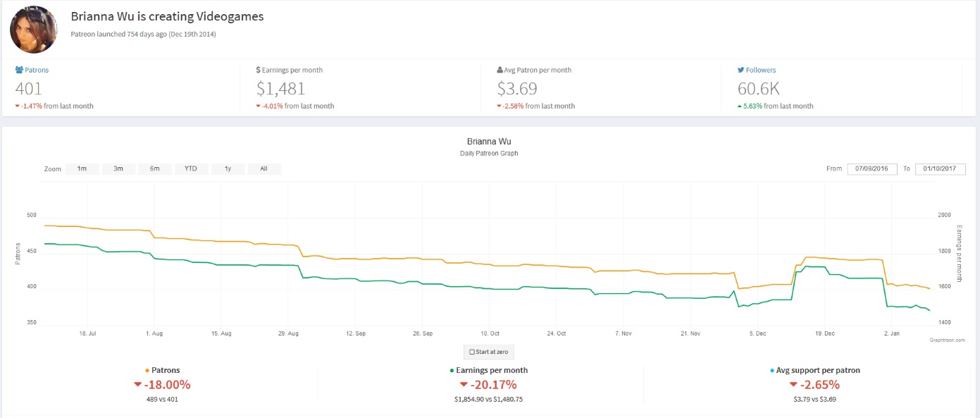
Task: Click the person icon beside Avg Patron per month
Action: tap(500, 70)
